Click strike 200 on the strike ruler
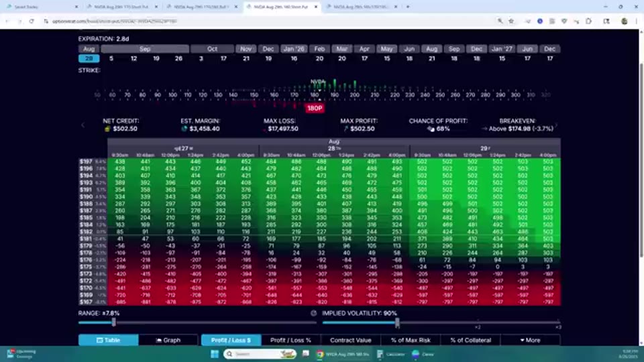Image resolution: width=644 pixels, height=362 pixels. (x=354, y=95)
